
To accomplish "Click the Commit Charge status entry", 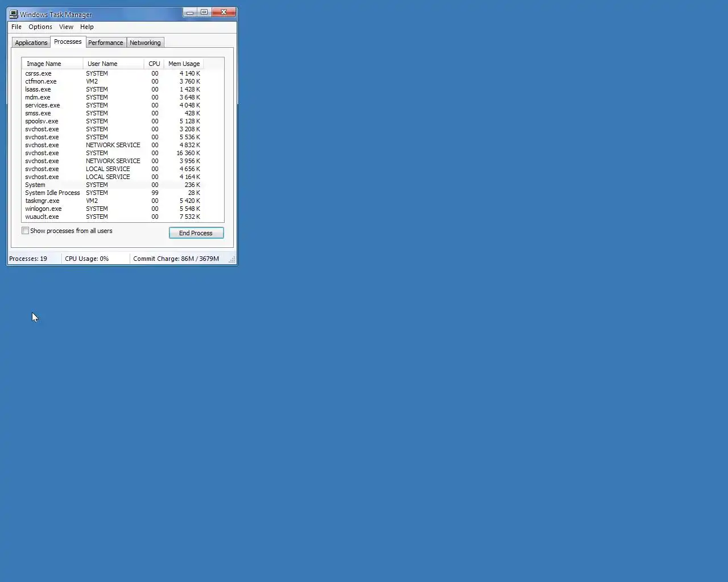I will 176,259.
